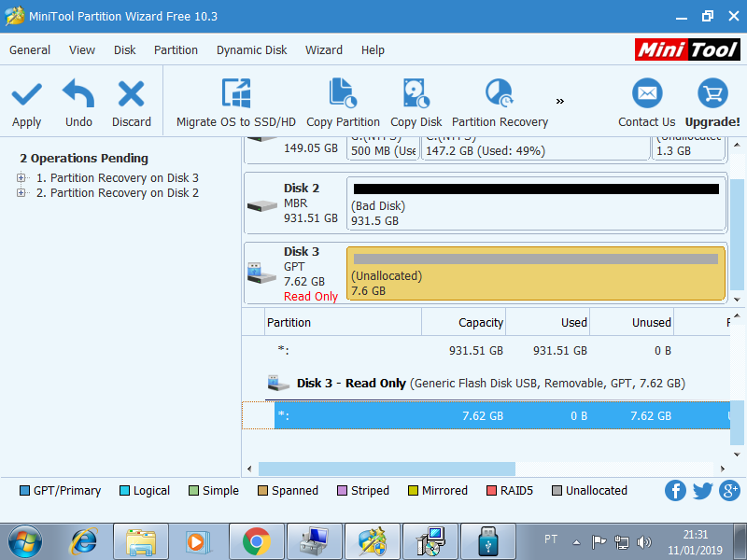This screenshot has width=747, height=560.
Task: Open the Dynamic Disk menu
Action: (x=251, y=50)
